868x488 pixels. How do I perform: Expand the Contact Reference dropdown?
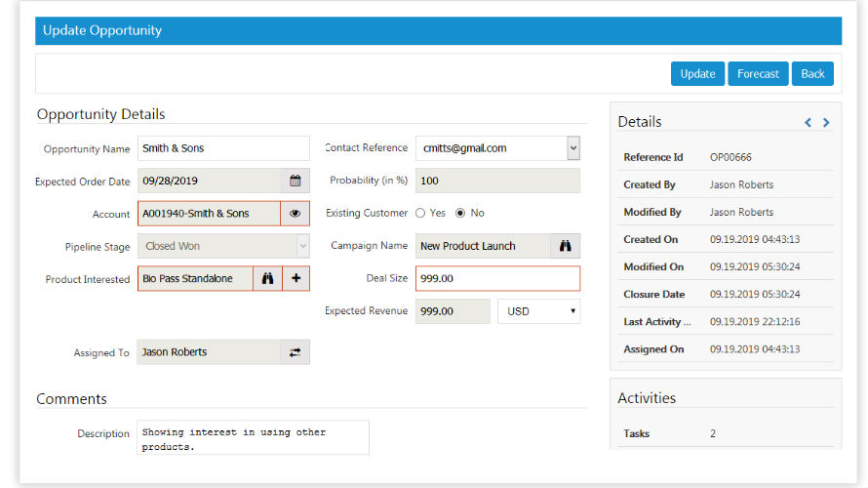572,148
